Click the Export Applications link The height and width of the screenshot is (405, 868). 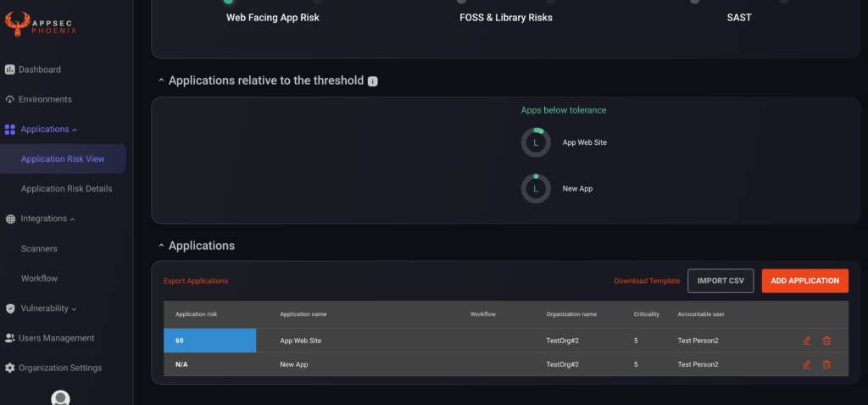click(x=196, y=281)
